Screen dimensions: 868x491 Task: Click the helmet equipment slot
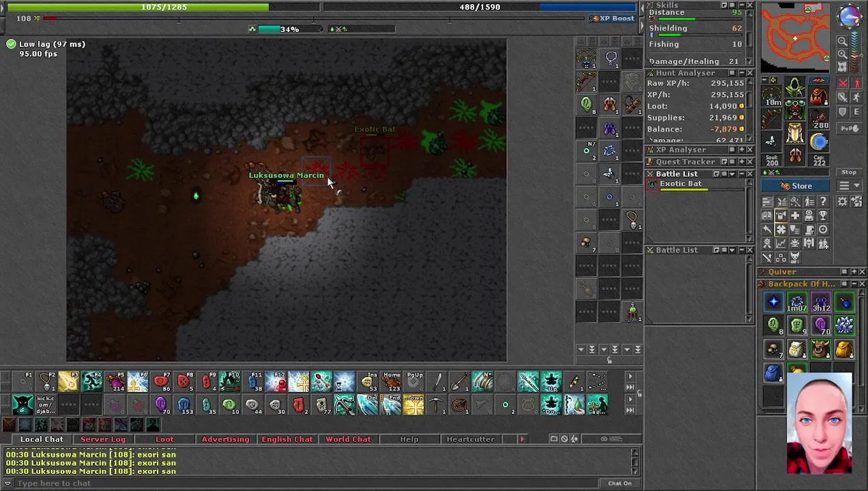point(795,87)
